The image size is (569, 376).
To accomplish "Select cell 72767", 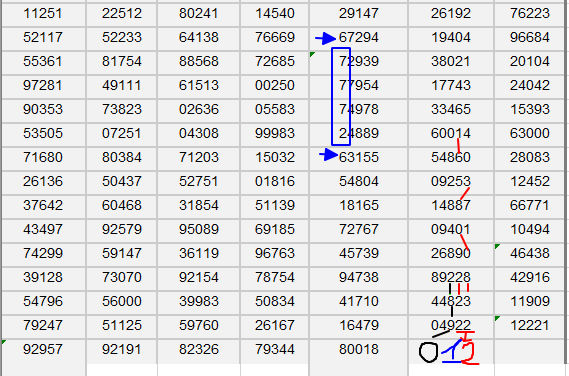I will click(359, 230).
